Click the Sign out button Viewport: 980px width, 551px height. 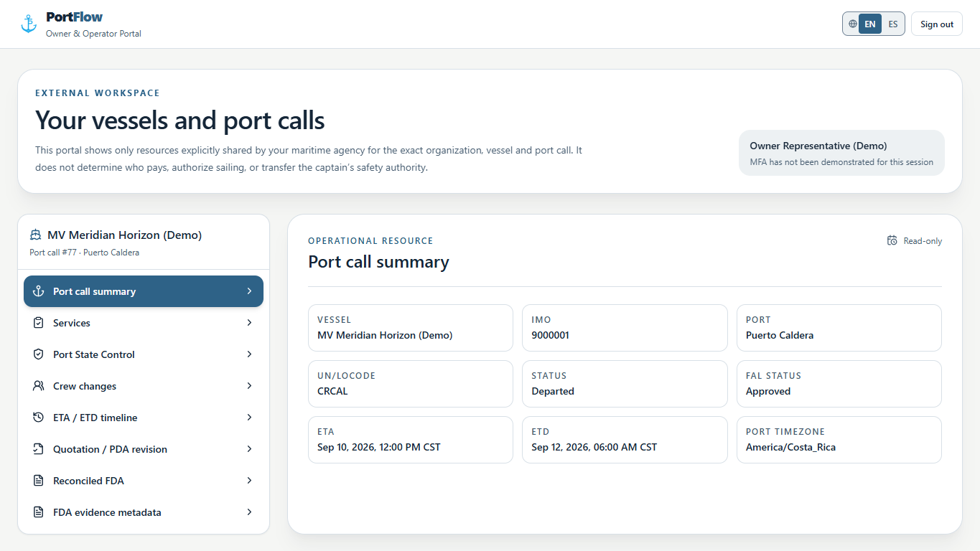tap(937, 24)
